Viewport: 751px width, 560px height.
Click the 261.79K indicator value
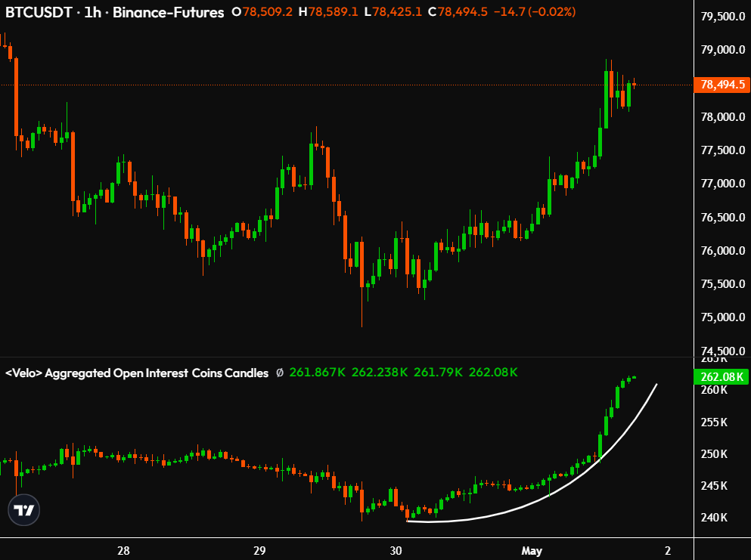438,373
